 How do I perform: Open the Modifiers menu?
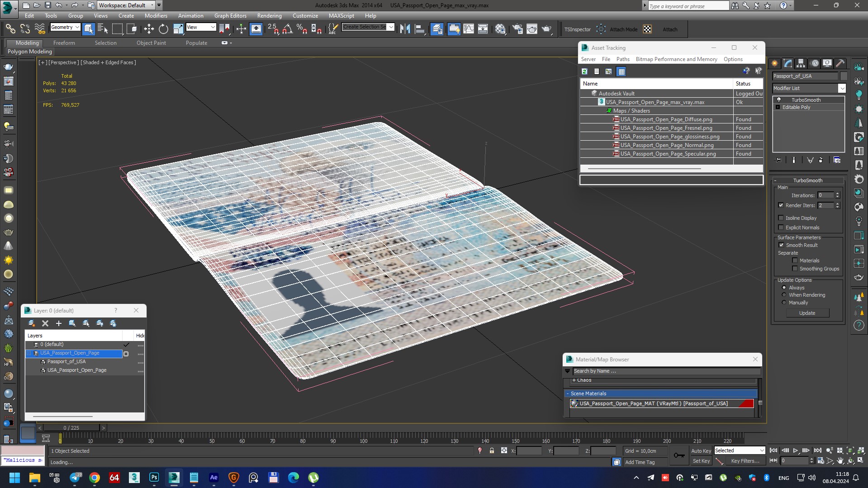coord(156,16)
